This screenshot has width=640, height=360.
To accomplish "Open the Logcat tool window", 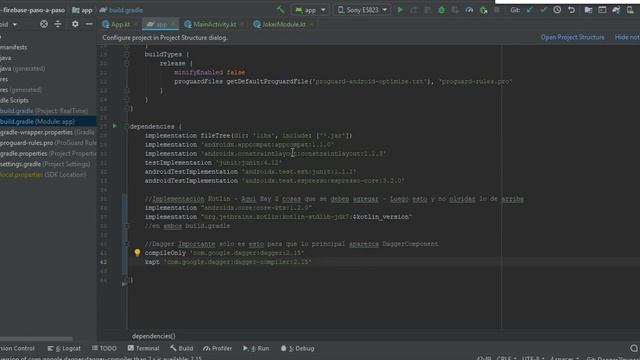I will click(x=64, y=349).
